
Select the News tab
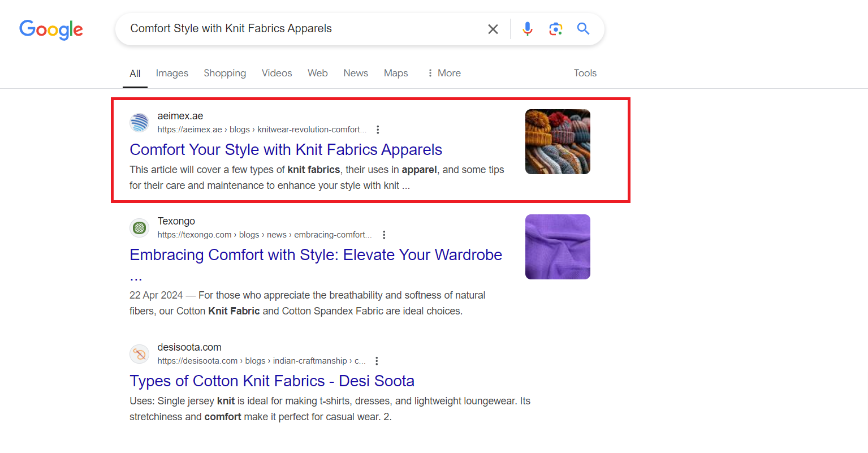tap(355, 73)
